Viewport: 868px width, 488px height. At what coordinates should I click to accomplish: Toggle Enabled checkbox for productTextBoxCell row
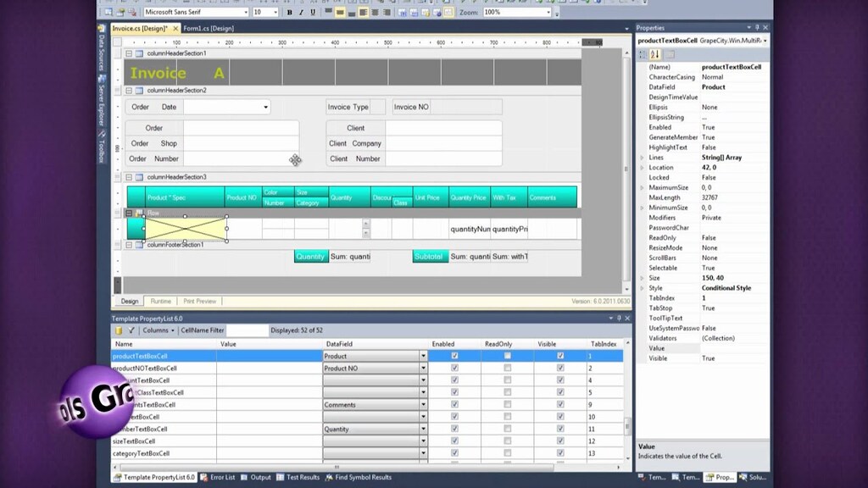coord(454,356)
